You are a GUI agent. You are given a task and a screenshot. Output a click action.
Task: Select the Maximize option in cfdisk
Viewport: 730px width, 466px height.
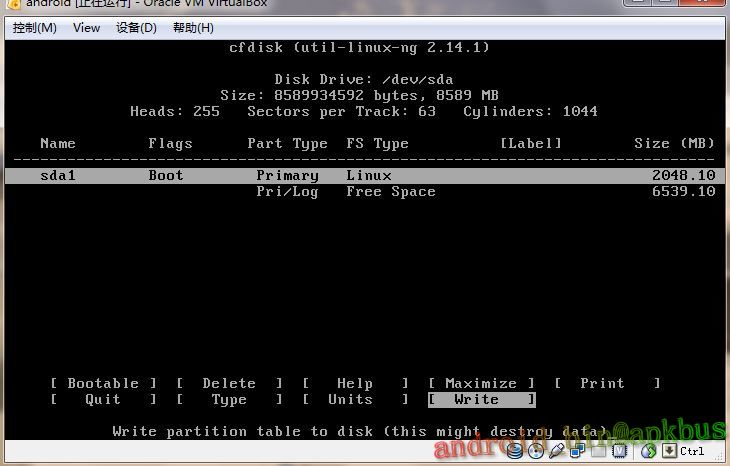(x=481, y=383)
